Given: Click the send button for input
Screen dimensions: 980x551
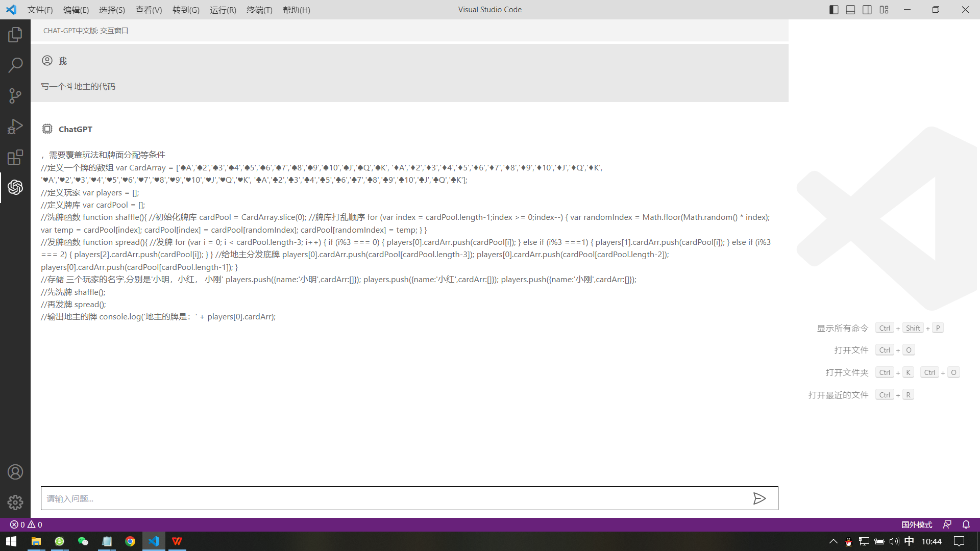Looking at the screenshot, I should 759,498.
